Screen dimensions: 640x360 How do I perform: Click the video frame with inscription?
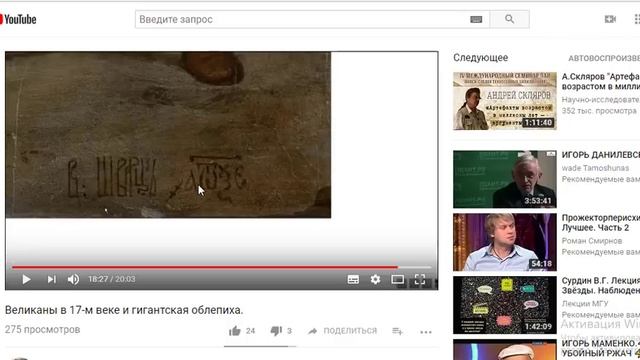pos(168,135)
